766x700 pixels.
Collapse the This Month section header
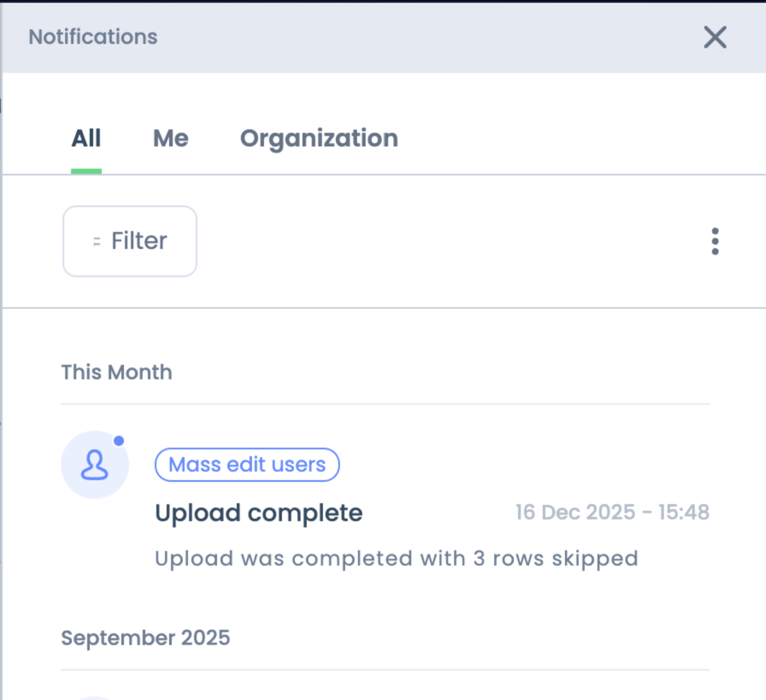116,372
